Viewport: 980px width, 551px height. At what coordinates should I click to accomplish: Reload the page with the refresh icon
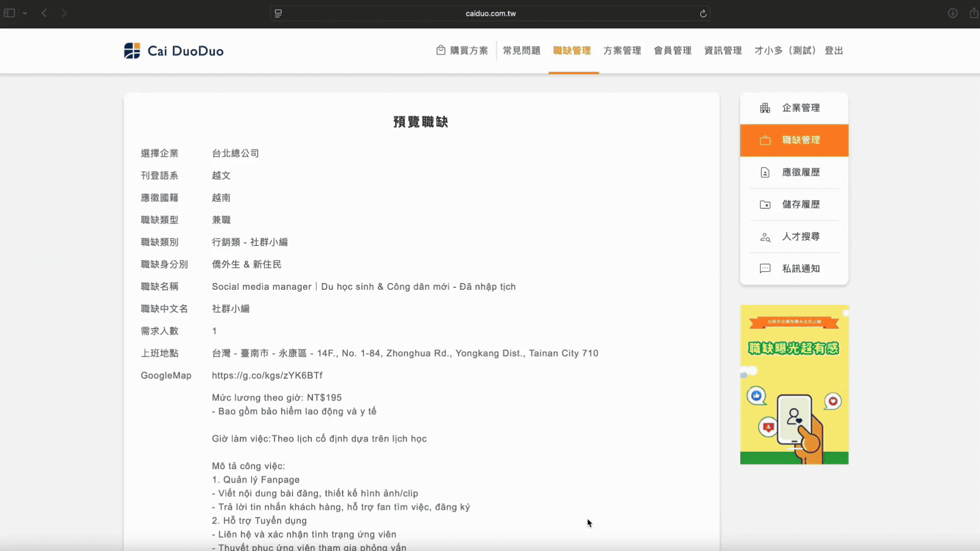[703, 14]
